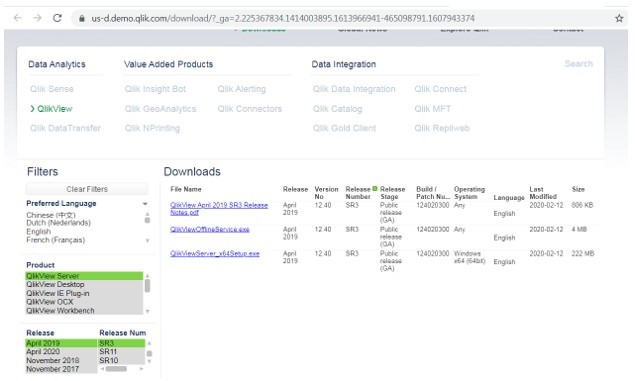Viewport: 635px width, 381px height.
Task: Click green icon beside Release Number header
Action: pyautogui.click(x=375, y=188)
